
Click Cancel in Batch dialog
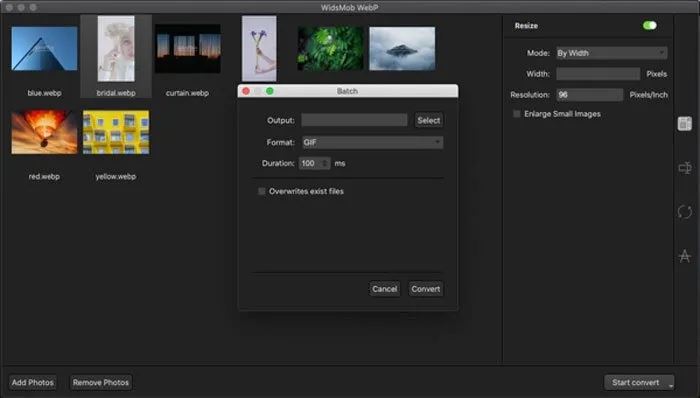pyautogui.click(x=384, y=289)
